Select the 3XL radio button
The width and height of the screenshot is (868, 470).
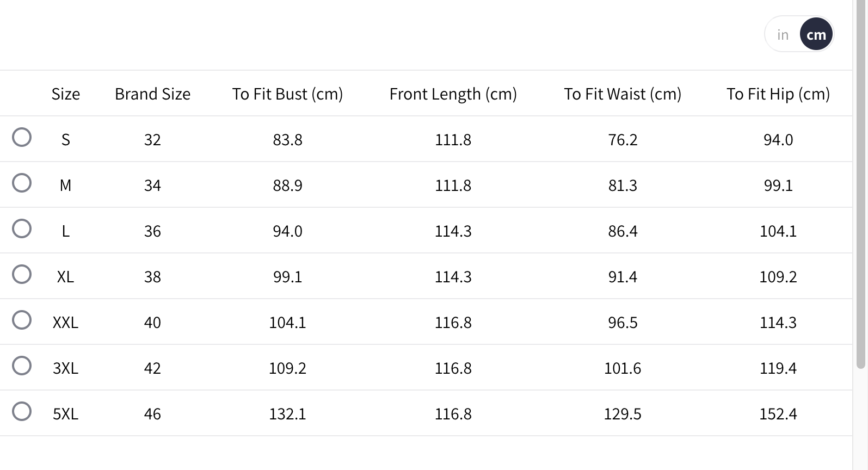[22, 366]
